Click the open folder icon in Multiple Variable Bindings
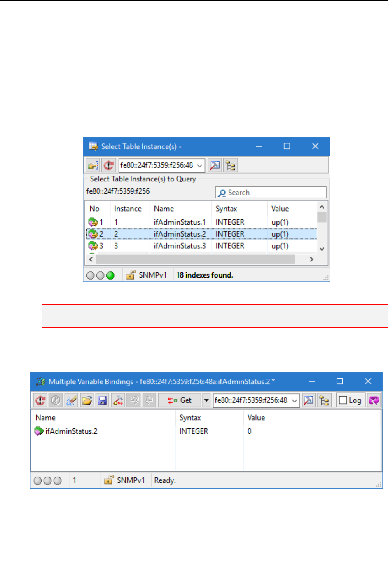 click(87, 400)
